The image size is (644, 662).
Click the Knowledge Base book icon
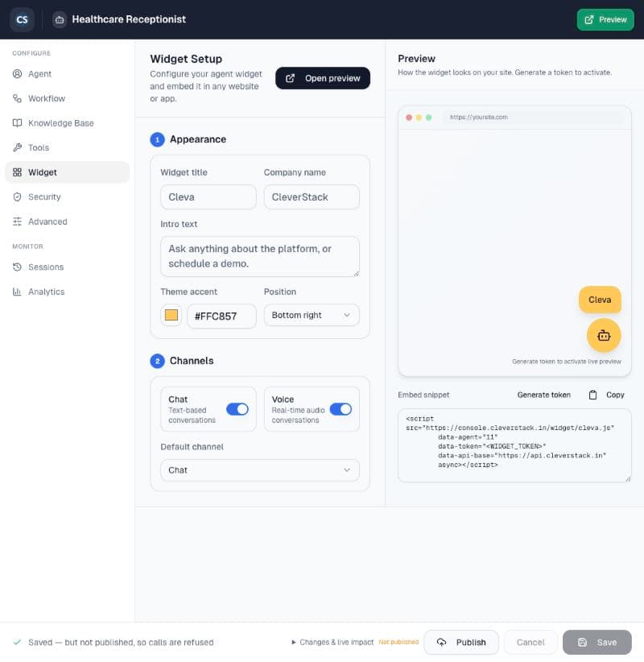tap(17, 123)
